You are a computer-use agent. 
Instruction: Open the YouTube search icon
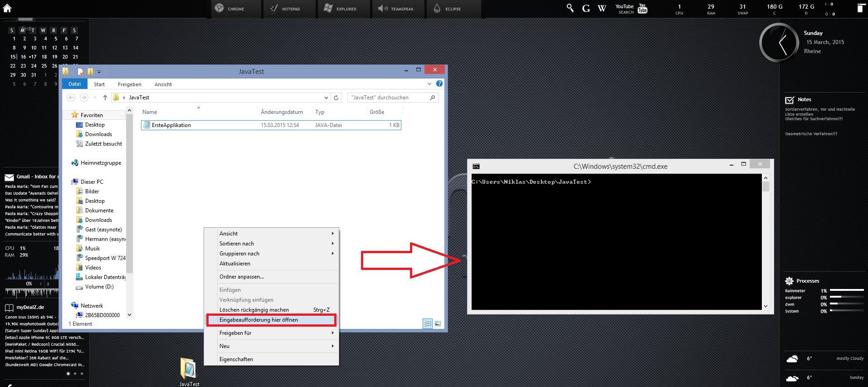pyautogui.click(x=642, y=8)
